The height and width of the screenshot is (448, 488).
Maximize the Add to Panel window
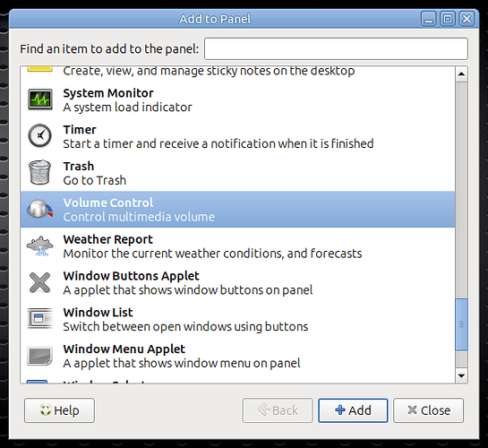point(448,19)
